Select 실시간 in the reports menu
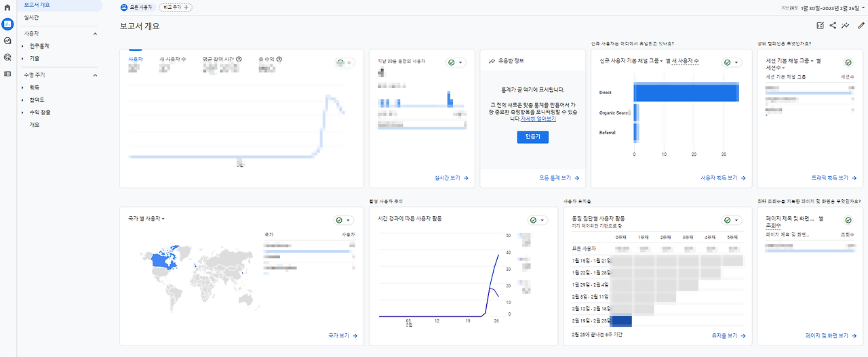 (x=31, y=17)
